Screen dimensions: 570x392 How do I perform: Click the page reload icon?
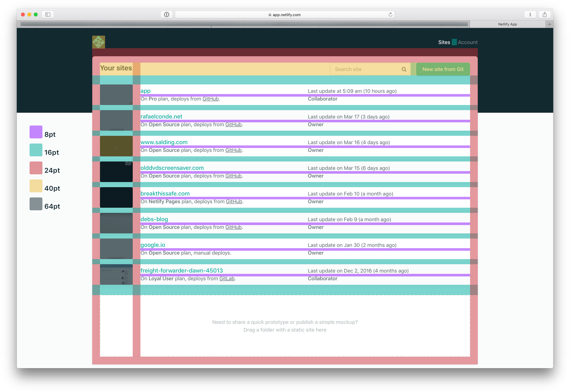click(x=390, y=14)
